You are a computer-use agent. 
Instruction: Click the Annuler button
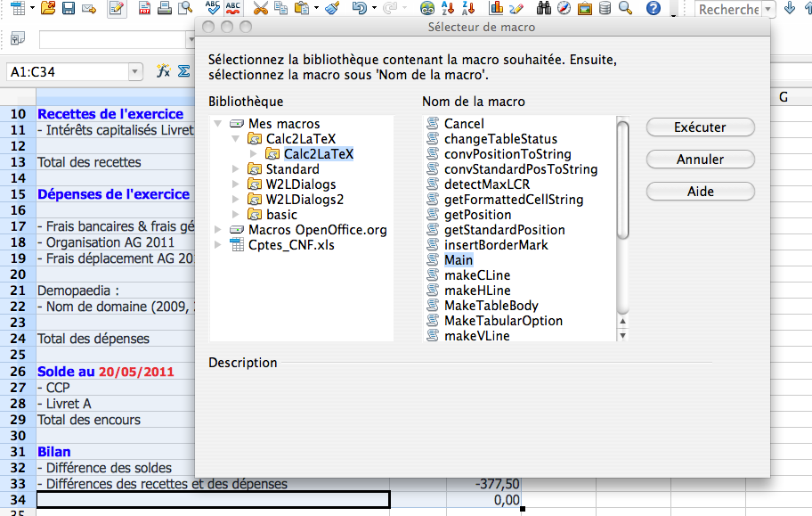700,160
